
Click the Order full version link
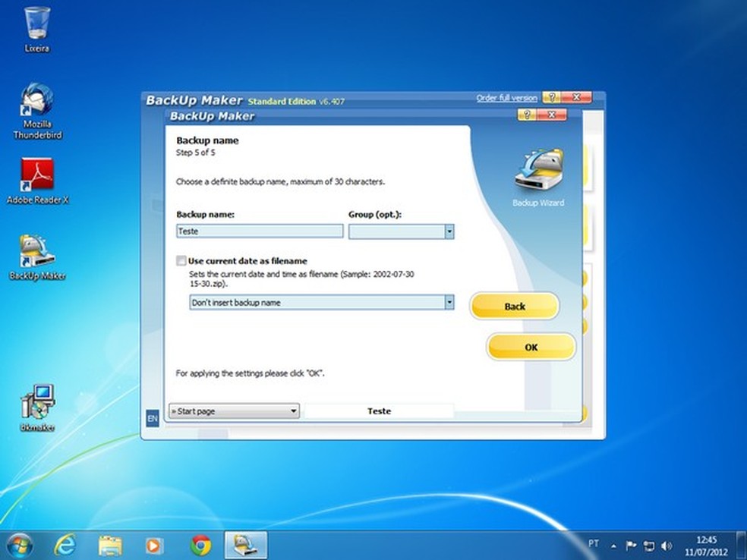coord(506,98)
